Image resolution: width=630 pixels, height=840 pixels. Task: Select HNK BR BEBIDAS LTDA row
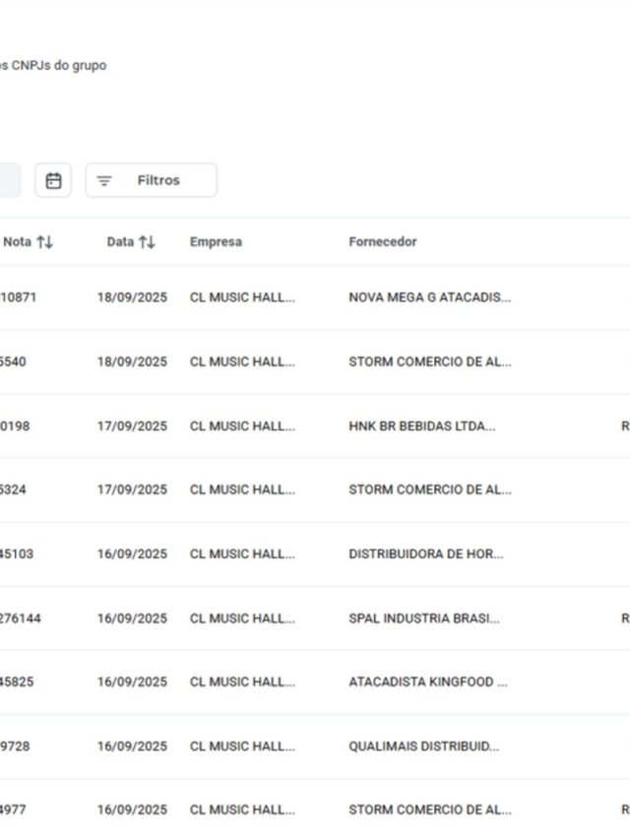tap(315, 425)
